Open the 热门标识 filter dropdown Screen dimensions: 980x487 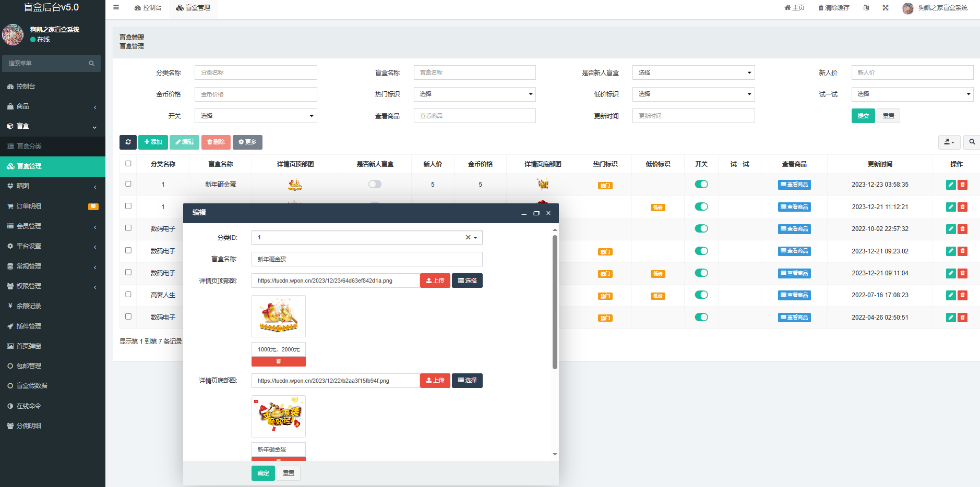[x=474, y=94]
